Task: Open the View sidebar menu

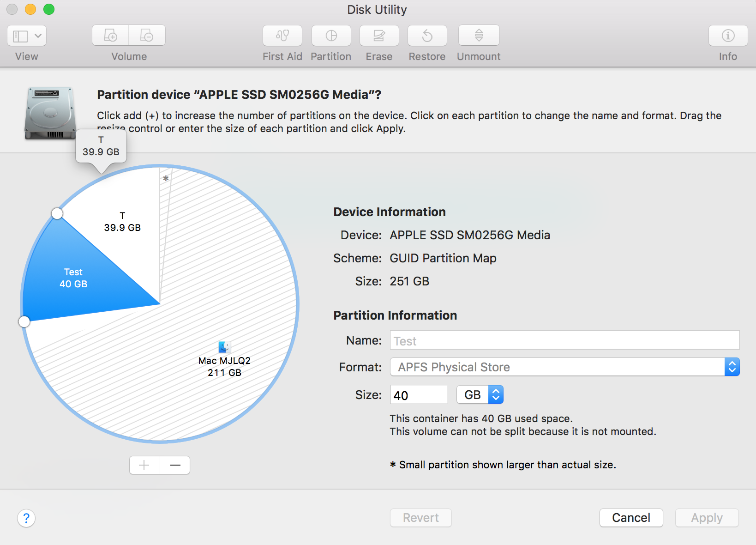Action: [x=27, y=36]
